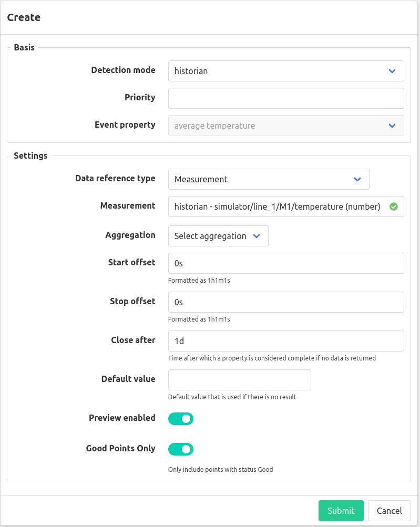Image resolution: width=420 pixels, height=527 pixels.
Task: Open the Select aggregation dropdown
Action: coord(218,236)
